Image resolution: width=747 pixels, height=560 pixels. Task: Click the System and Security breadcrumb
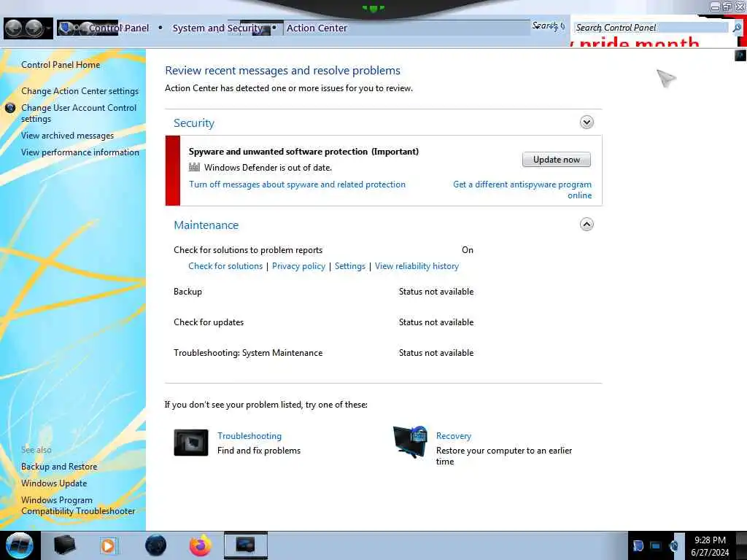(x=217, y=28)
